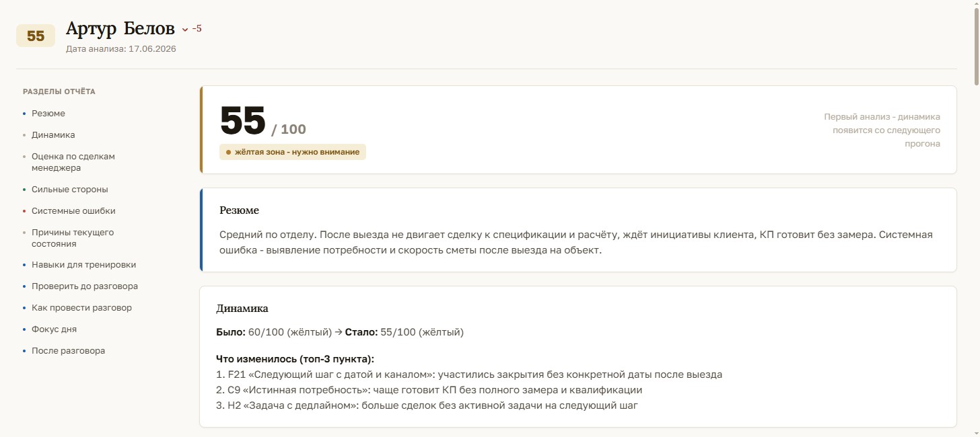Click the score badge 55 in header
Screen dimensions: 980x437
click(36, 36)
